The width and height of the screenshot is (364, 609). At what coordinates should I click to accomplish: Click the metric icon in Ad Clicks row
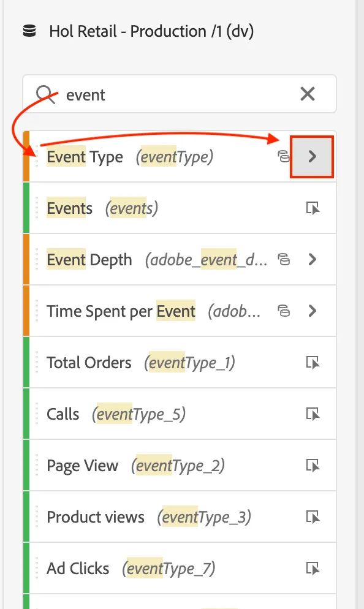313,568
